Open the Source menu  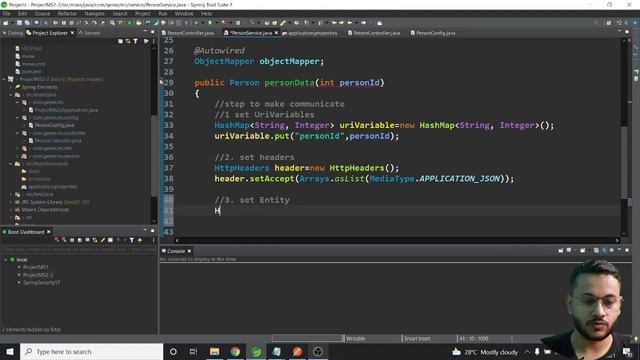coord(42,13)
